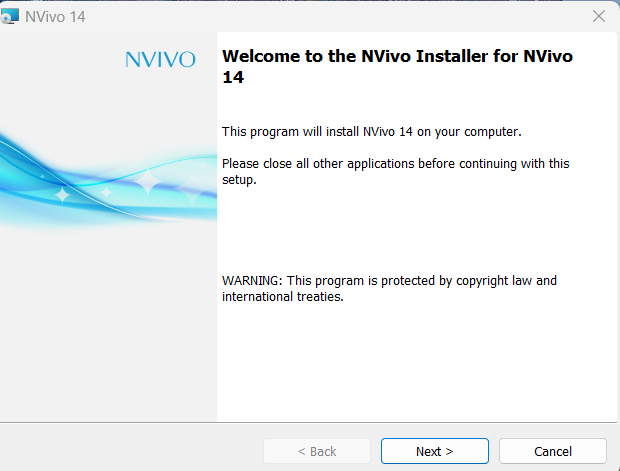Click the 'NVivo 14' title bar caption

click(x=55, y=16)
